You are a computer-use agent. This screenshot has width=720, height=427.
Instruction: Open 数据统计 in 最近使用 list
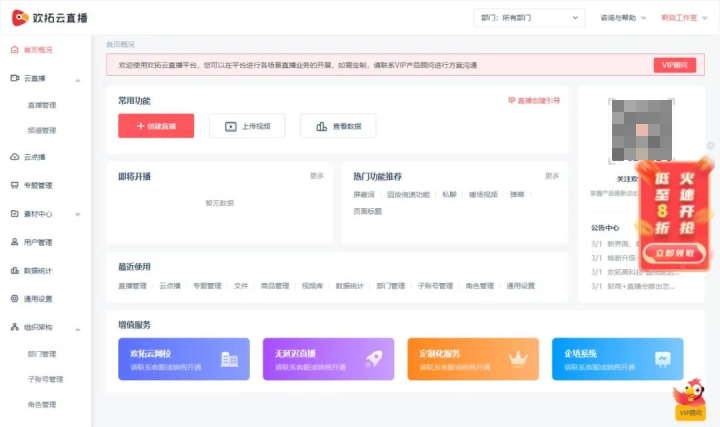coord(349,286)
